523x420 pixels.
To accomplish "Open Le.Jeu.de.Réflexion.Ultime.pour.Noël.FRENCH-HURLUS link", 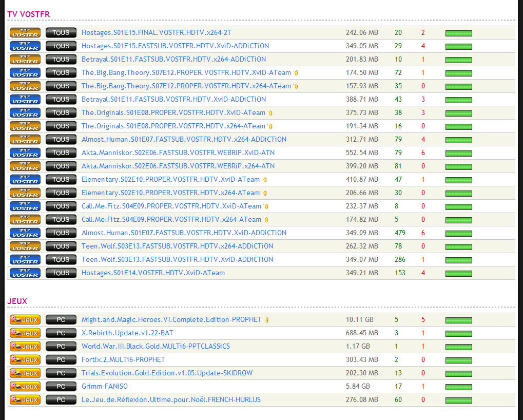I will (x=171, y=399).
